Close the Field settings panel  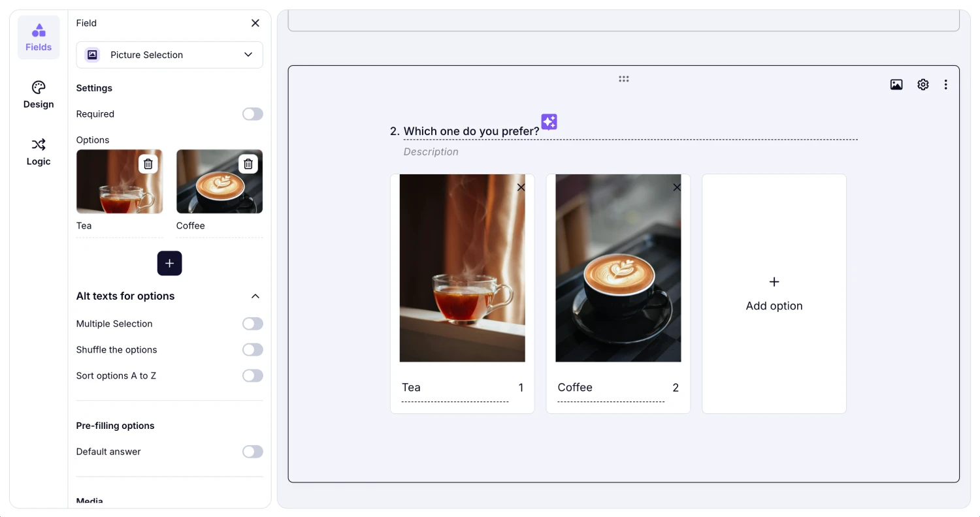(255, 23)
